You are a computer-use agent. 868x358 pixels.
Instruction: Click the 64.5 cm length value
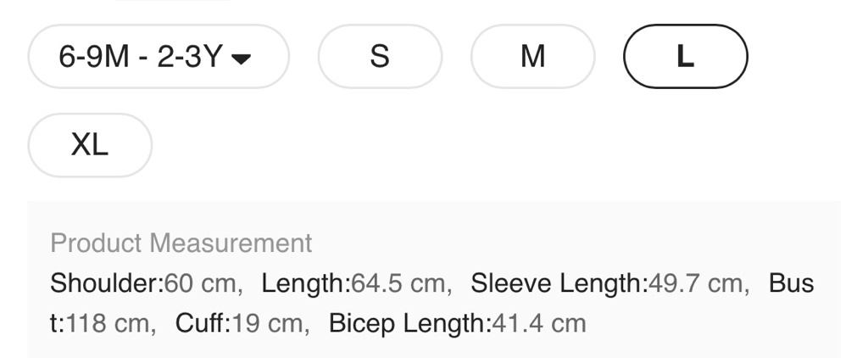(x=398, y=283)
